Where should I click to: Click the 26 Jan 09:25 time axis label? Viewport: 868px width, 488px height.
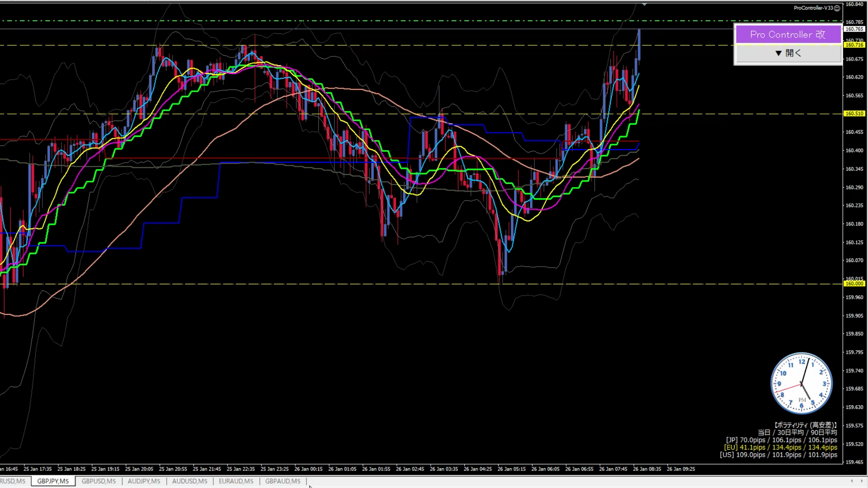point(681,469)
